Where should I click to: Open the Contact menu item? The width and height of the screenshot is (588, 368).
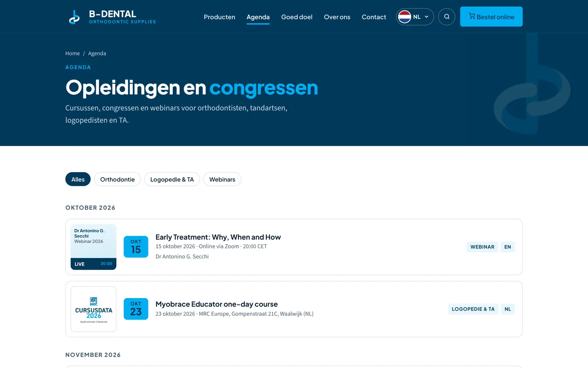tap(374, 17)
